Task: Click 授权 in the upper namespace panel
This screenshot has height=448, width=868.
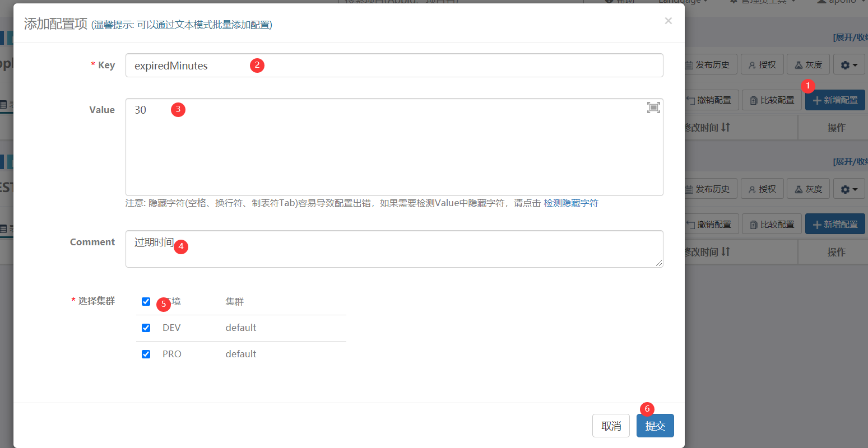Action: tap(762, 65)
